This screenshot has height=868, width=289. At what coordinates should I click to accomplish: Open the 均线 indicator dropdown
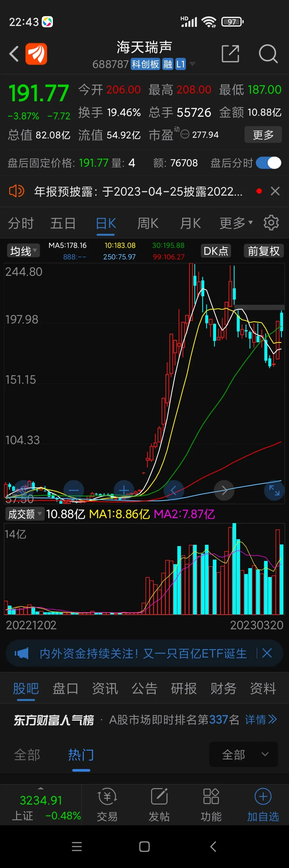click(x=23, y=251)
